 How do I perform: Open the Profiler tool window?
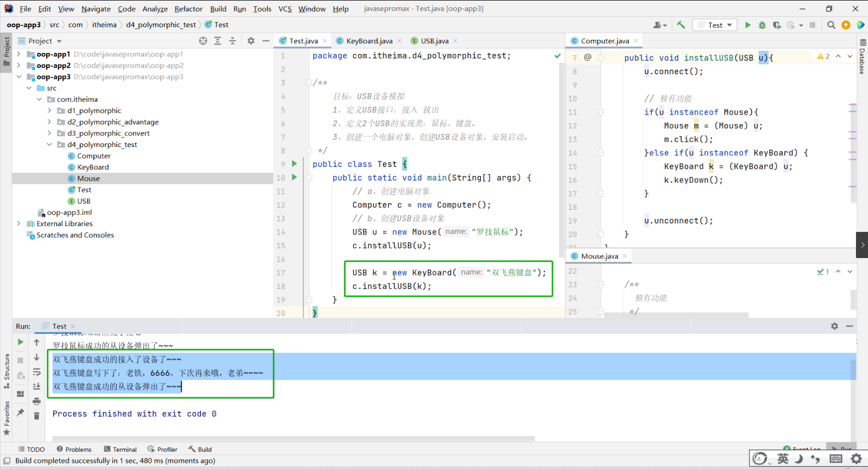163,449
